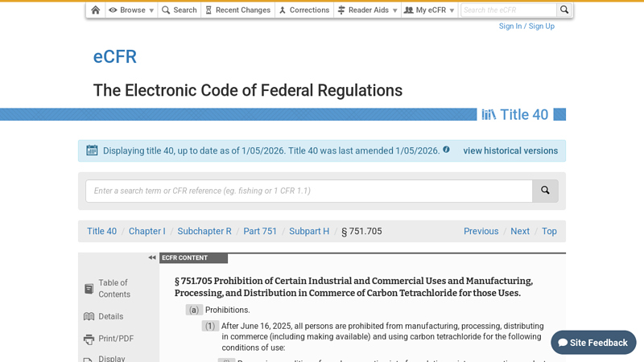The width and height of the screenshot is (644, 362).
Task: Click the people icon beside My eCFR
Action: tap(409, 10)
